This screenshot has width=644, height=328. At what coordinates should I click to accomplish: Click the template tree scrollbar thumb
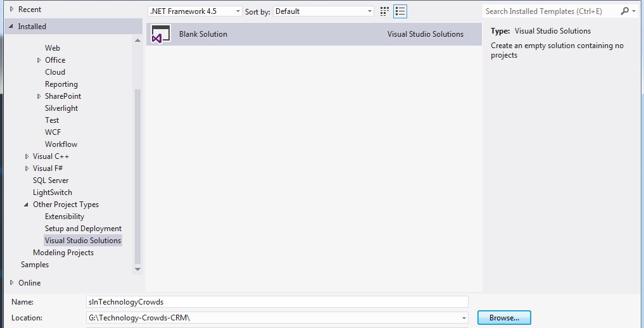[137, 177]
